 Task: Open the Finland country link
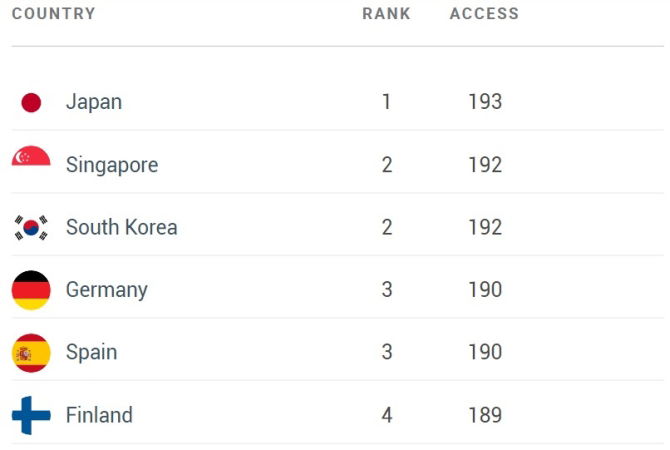pos(99,415)
